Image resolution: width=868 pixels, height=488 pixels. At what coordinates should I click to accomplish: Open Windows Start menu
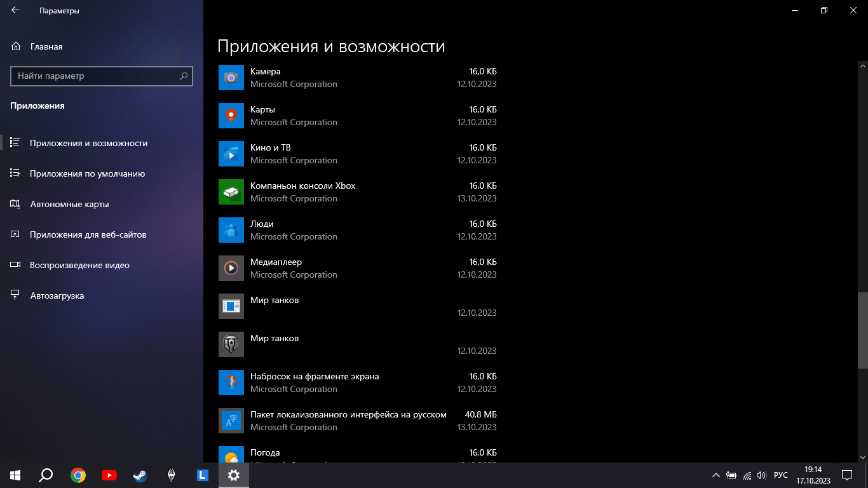(x=15, y=475)
